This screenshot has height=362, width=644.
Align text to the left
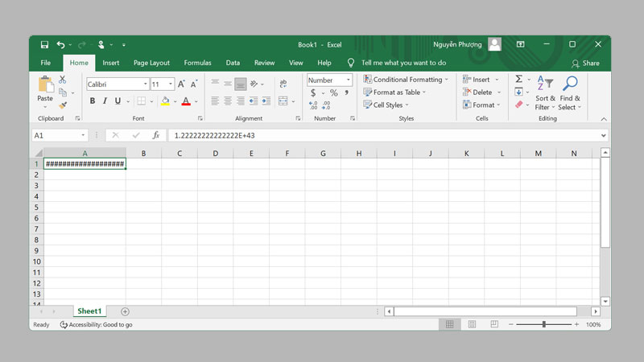pyautogui.click(x=215, y=101)
